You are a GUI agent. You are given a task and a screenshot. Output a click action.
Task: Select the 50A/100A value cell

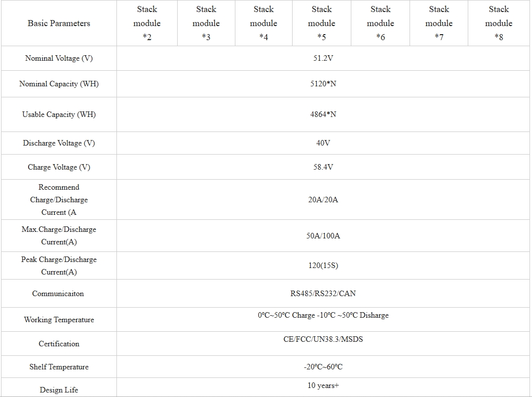(323, 236)
